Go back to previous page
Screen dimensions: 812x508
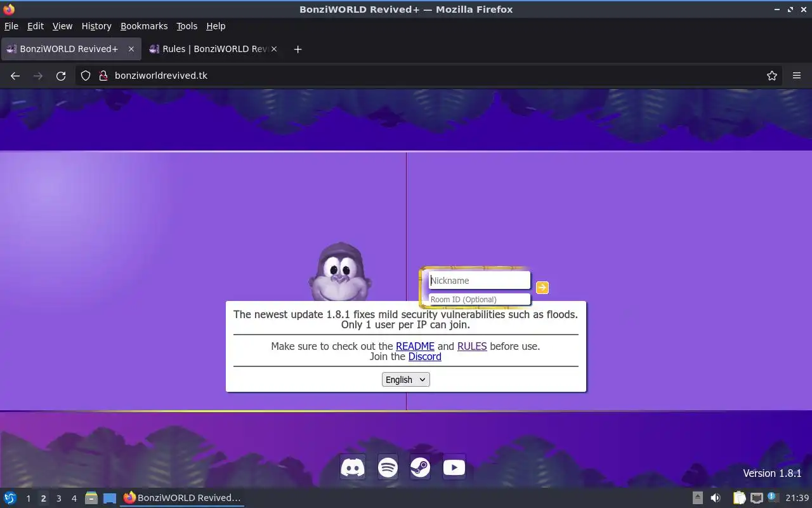15,76
